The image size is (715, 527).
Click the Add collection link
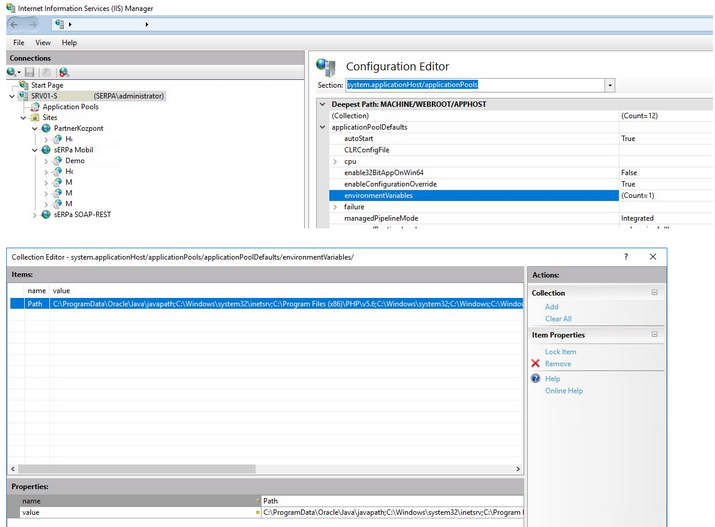pyautogui.click(x=552, y=307)
